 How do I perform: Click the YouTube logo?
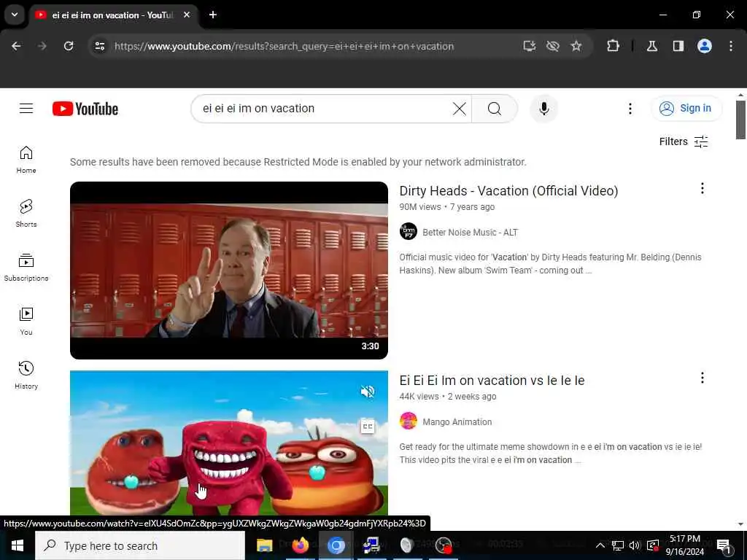coord(85,109)
